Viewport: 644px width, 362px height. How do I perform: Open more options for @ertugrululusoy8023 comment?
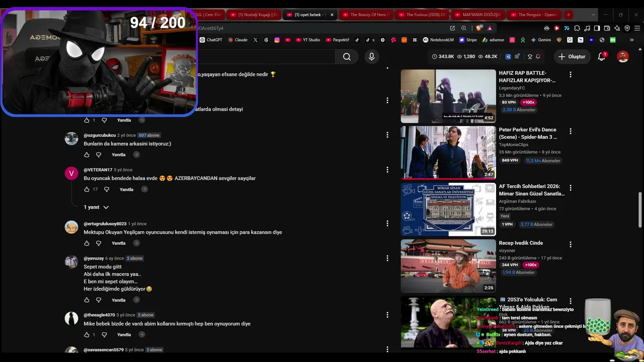tap(387, 223)
